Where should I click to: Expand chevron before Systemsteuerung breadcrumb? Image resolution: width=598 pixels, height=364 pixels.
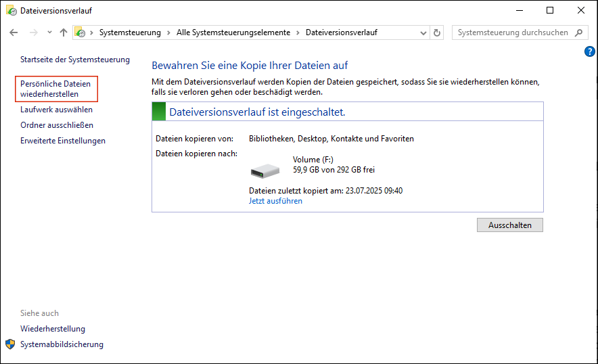point(91,32)
